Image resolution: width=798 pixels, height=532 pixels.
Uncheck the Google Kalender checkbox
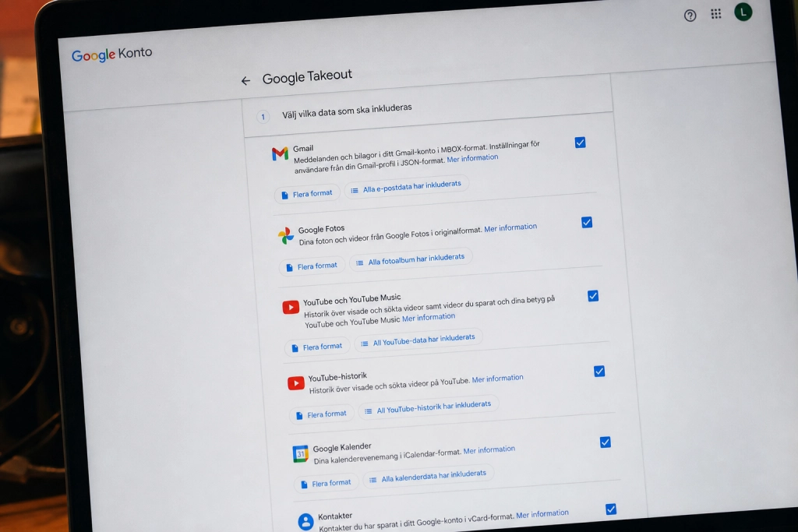tap(605, 442)
